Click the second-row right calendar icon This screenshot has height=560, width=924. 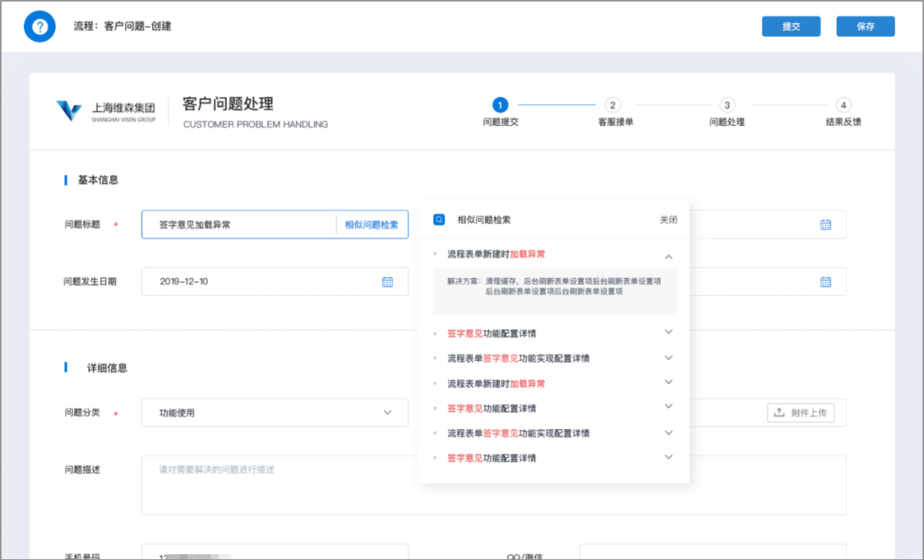click(826, 281)
